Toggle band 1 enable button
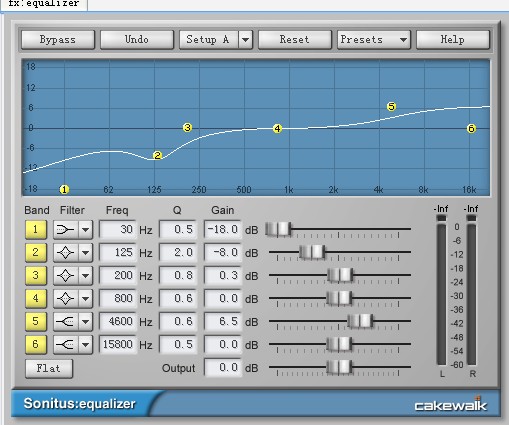Viewport: 509px width, 425px height. [x=36, y=229]
